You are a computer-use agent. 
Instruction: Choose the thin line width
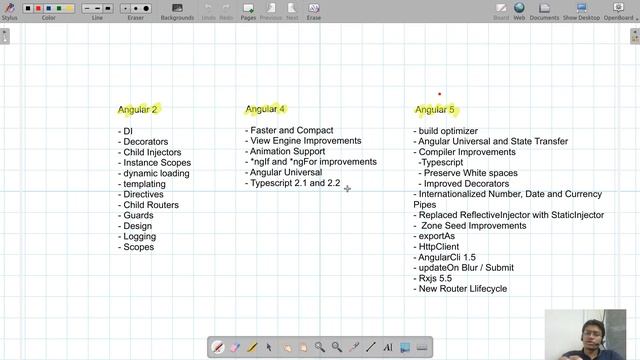click(87, 8)
